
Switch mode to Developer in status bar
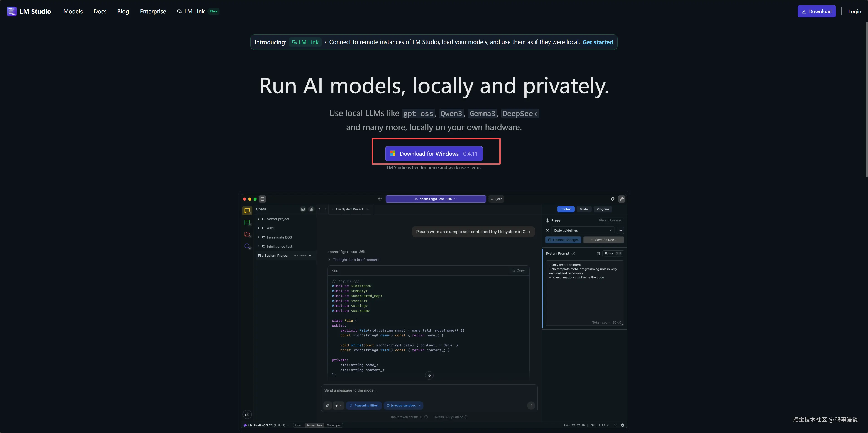click(x=334, y=425)
